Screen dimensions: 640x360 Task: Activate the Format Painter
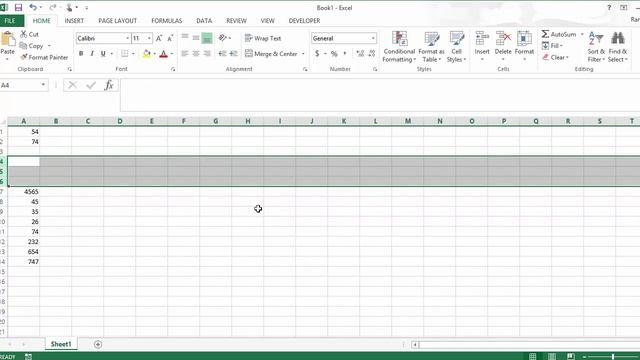44,58
